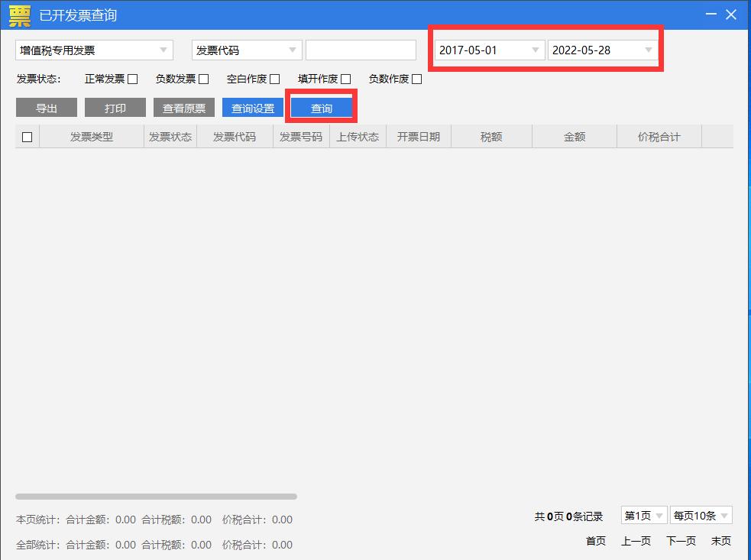Enable the 正常发票 checkbox
The image size is (751, 560).
134,78
